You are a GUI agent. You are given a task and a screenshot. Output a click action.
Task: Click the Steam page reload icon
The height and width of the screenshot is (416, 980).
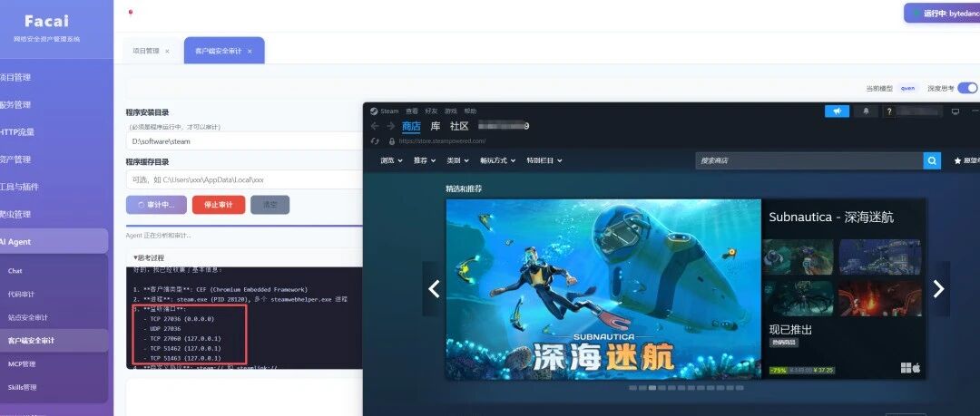375,141
